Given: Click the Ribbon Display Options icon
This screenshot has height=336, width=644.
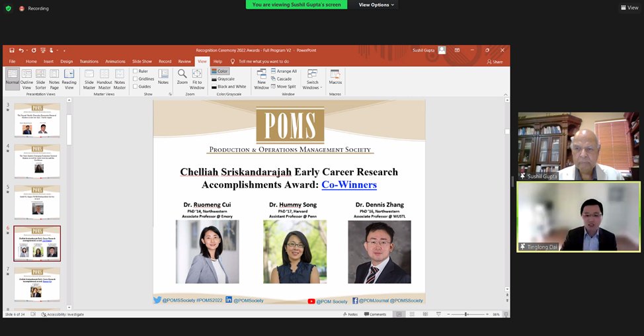Looking at the screenshot, I should pyautogui.click(x=457, y=50).
